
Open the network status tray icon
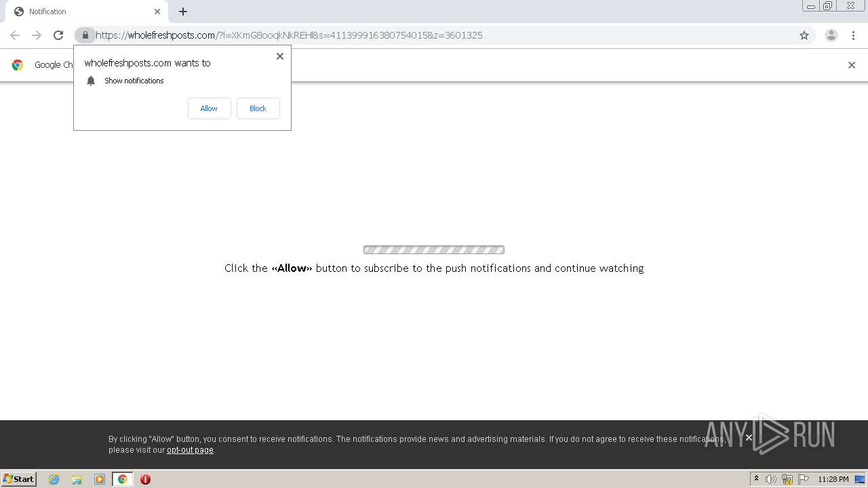click(x=787, y=479)
